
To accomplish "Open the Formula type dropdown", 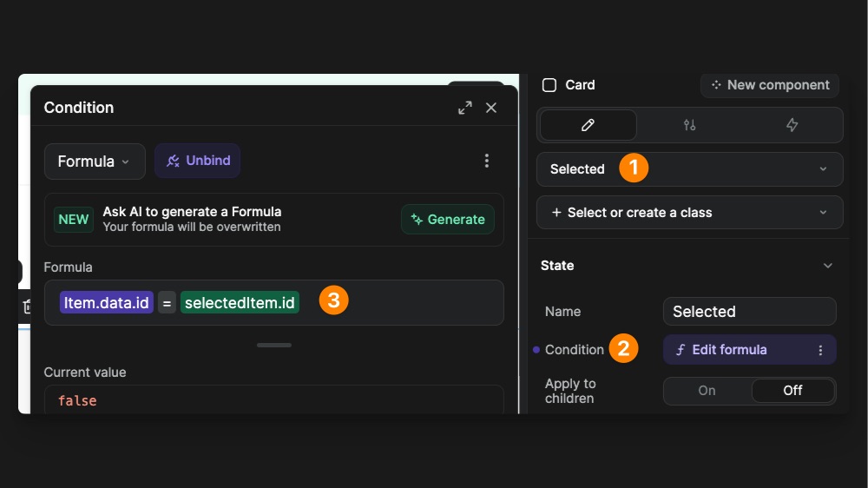I will click(95, 162).
